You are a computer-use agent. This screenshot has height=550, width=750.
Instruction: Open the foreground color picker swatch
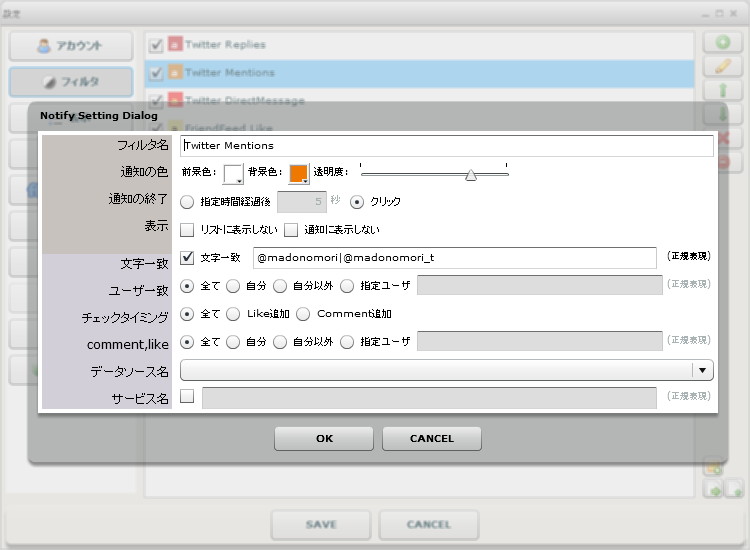(233, 174)
